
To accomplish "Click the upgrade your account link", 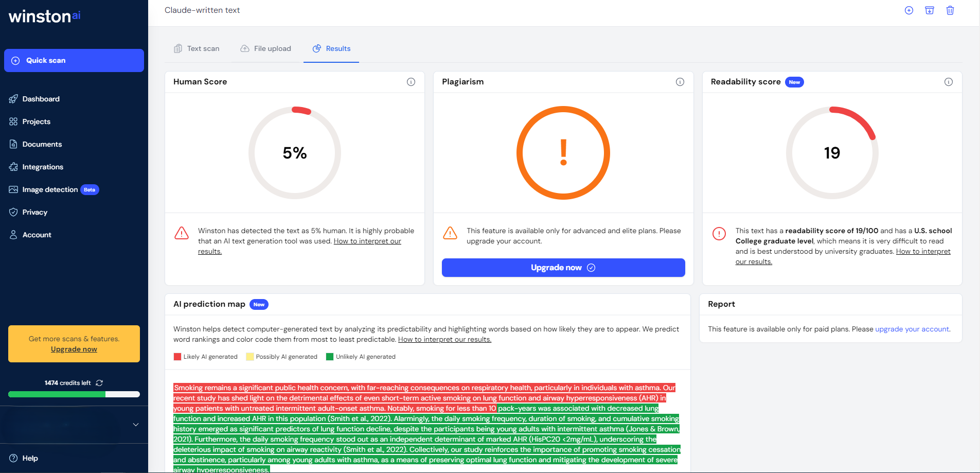I will pos(912,329).
